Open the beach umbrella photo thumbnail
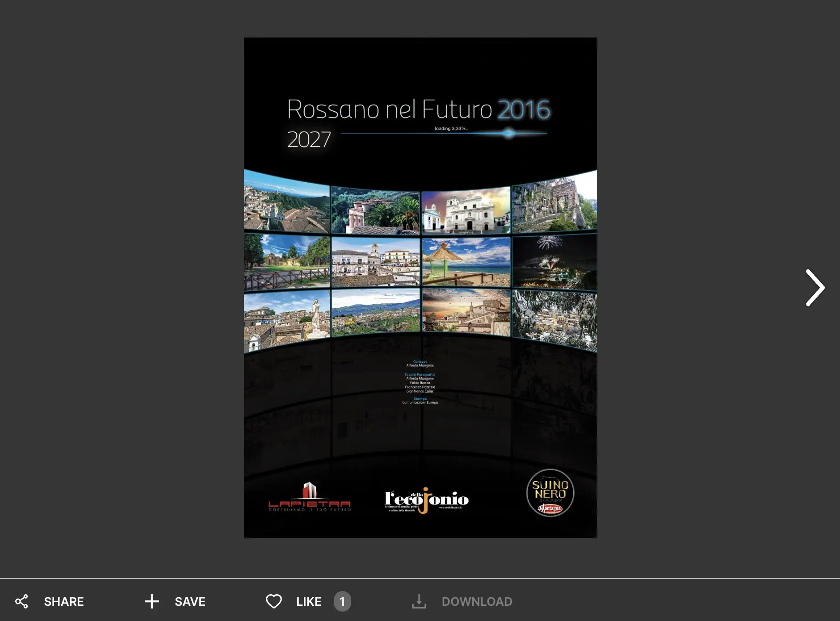The height and width of the screenshot is (621, 840). click(x=466, y=262)
